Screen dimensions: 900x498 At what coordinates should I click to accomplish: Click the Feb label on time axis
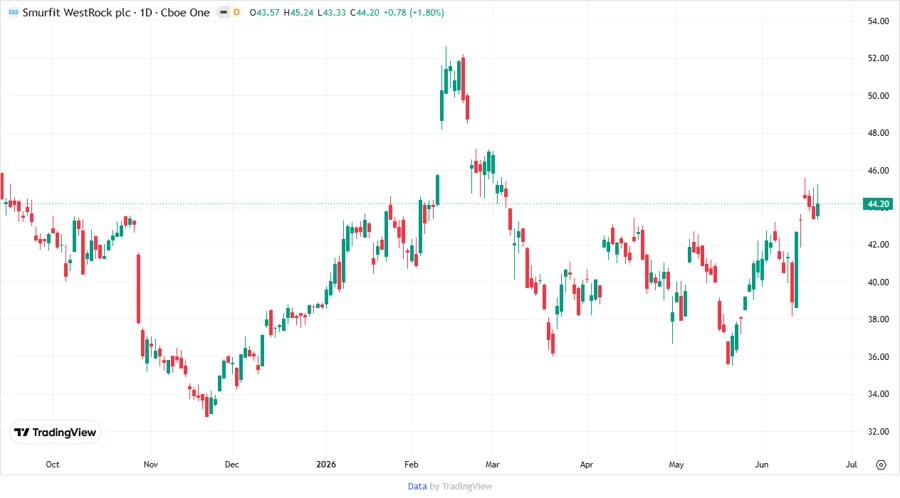coord(411,464)
